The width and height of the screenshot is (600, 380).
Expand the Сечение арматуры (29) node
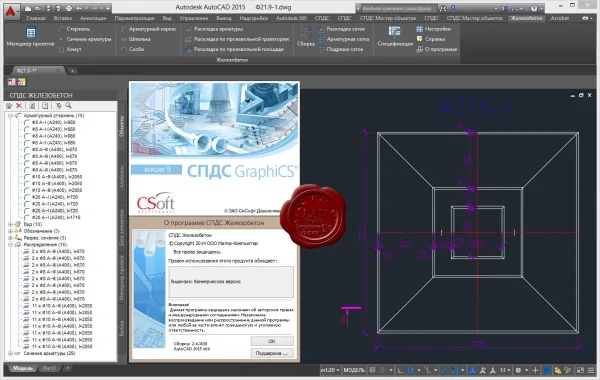tap(10, 354)
